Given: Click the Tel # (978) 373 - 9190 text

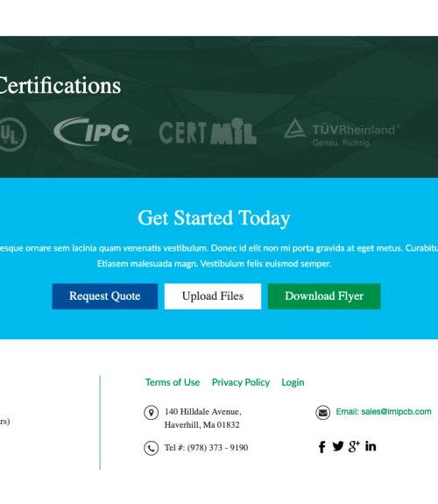Looking at the screenshot, I should tap(207, 448).
